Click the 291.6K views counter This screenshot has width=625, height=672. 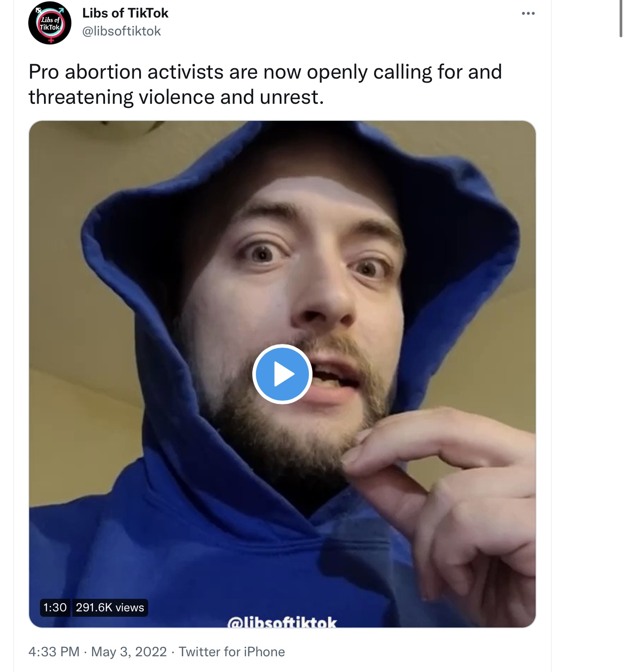[110, 608]
